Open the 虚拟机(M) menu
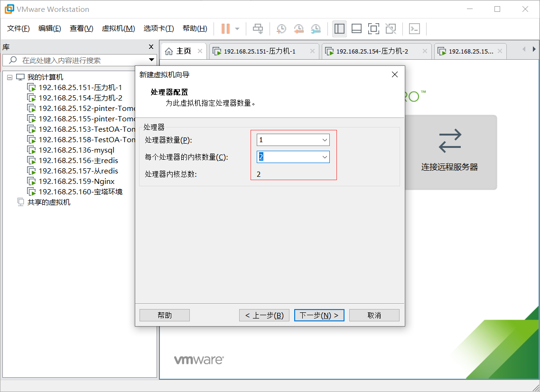Screen dimensions: 540x392 [118, 28]
